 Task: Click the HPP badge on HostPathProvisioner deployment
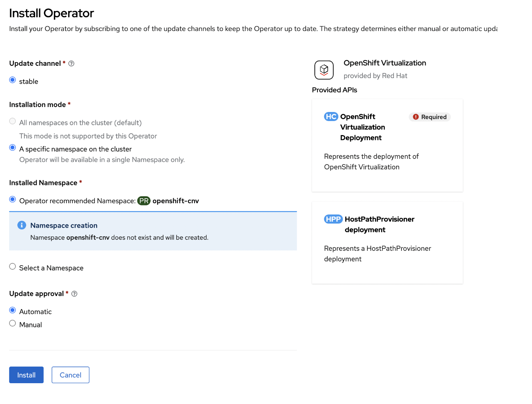333,219
